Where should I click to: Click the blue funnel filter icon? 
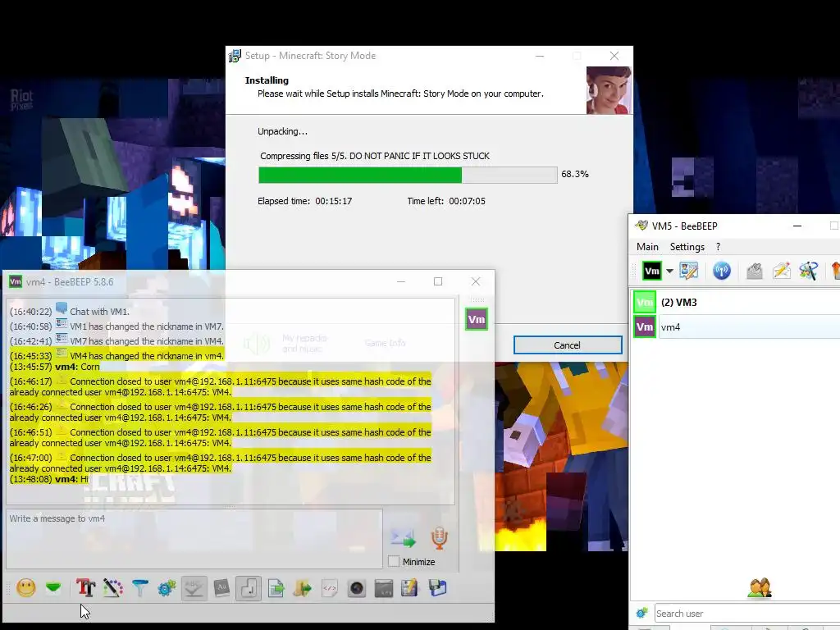tap(139, 587)
